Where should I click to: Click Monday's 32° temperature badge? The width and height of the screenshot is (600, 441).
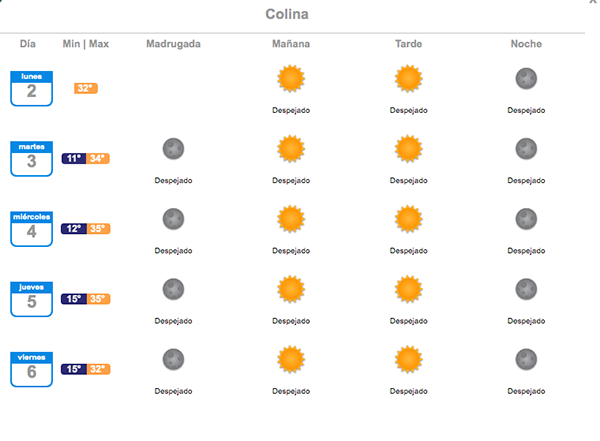tap(86, 88)
